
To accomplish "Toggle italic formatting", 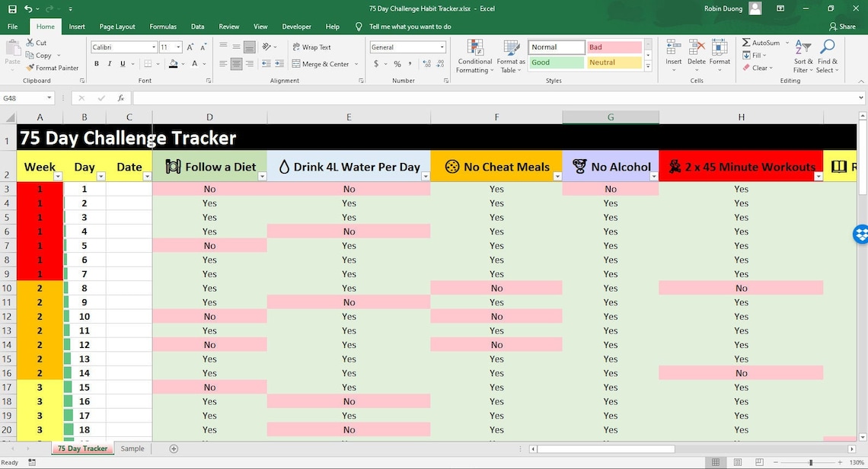I will point(110,64).
